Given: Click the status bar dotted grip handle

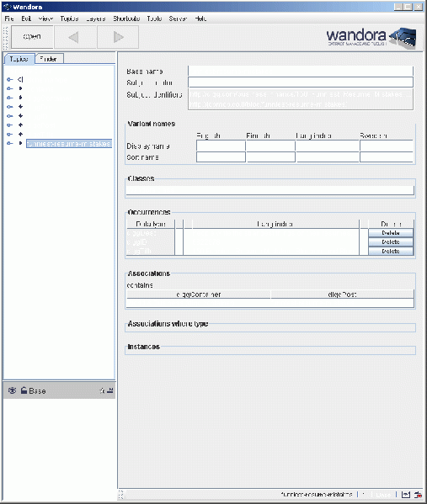Looking at the screenshot, I should click(121, 495).
